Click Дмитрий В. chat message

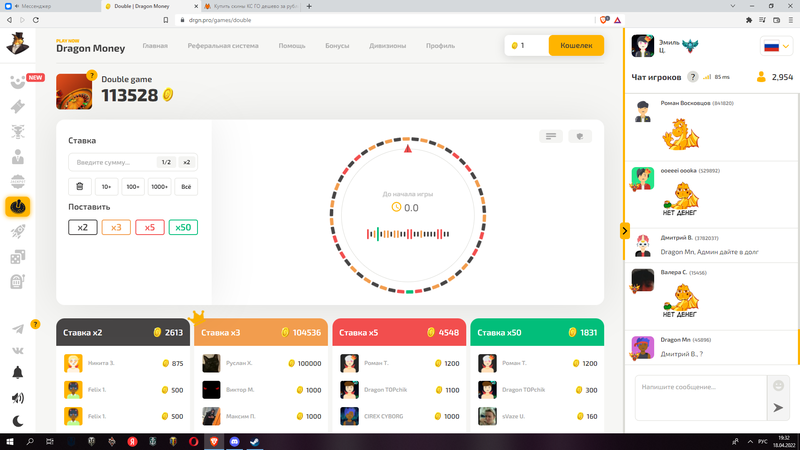tap(709, 252)
